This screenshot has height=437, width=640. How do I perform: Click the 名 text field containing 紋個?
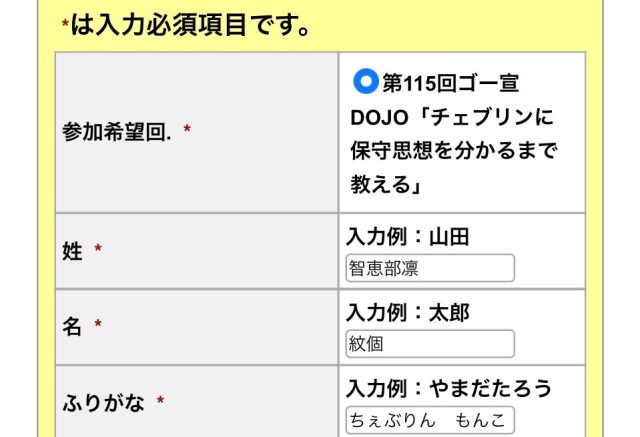430,344
